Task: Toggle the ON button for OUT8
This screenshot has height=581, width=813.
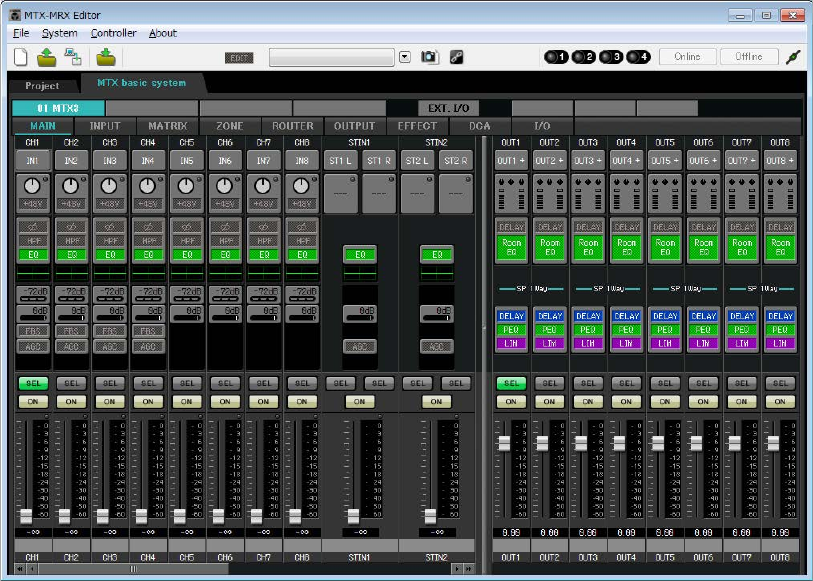Action: coord(780,402)
